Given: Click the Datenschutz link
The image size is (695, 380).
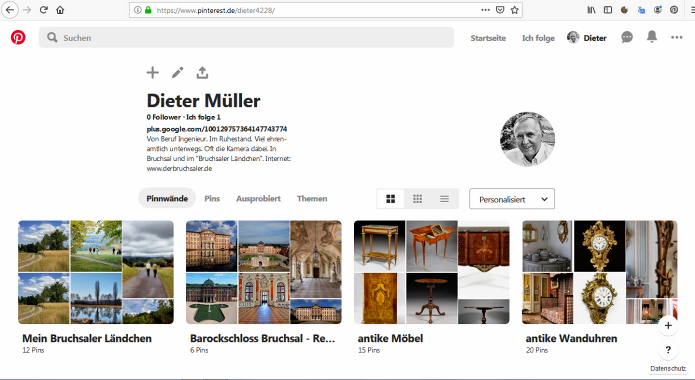Looking at the screenshot, I should point(668,368).
